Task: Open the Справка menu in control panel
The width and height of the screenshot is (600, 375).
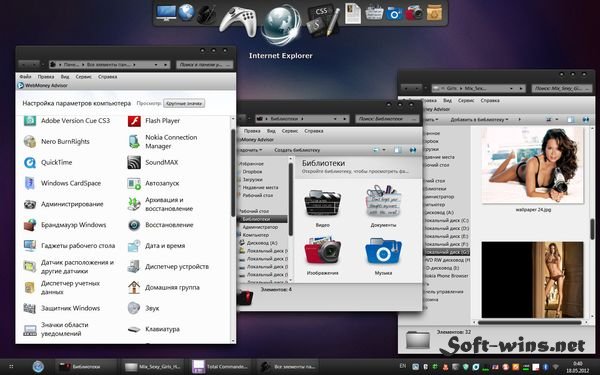Action: tap(108, 77)
